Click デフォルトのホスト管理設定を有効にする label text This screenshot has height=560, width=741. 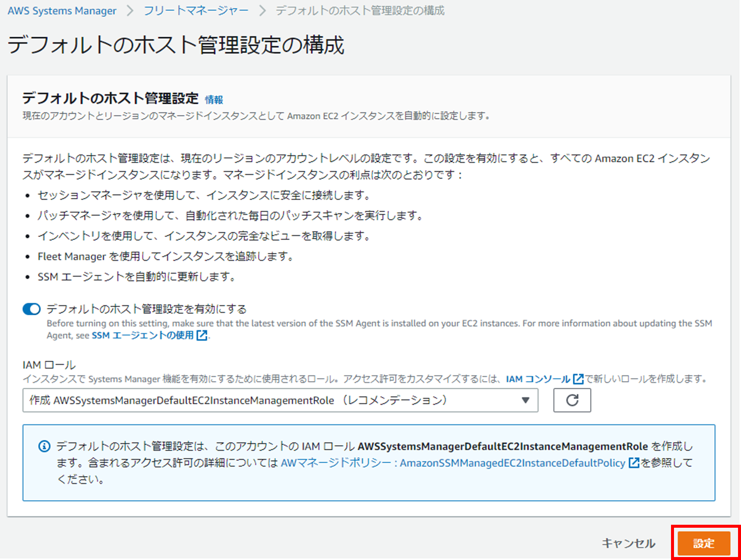pyautogui.click(x=147, y=309)
